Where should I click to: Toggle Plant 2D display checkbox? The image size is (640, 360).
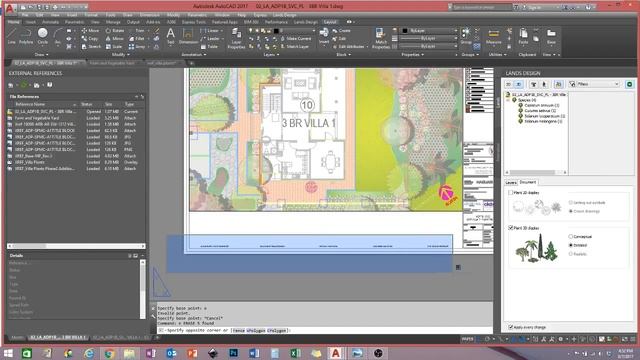(x=511, y=192)
